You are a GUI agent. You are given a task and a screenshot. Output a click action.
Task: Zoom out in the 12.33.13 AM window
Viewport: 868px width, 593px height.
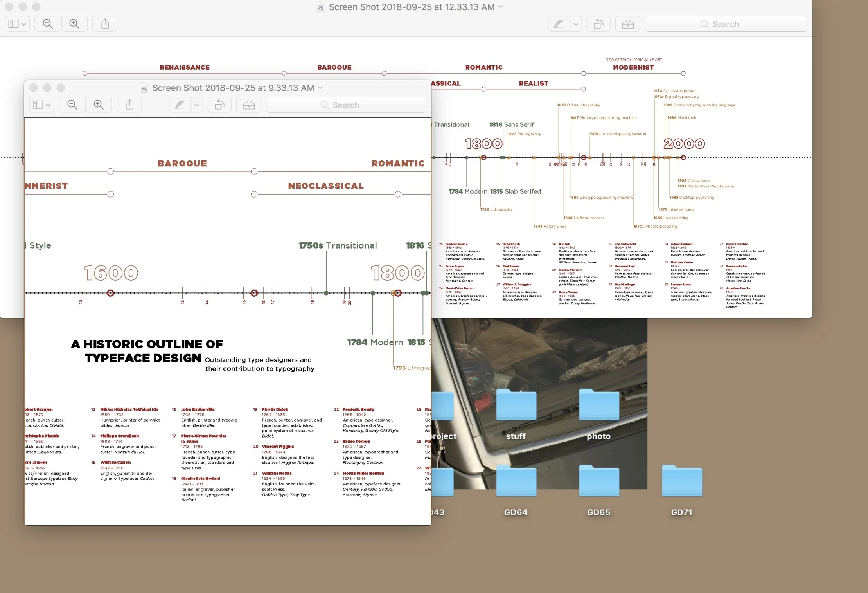point(48,24)
